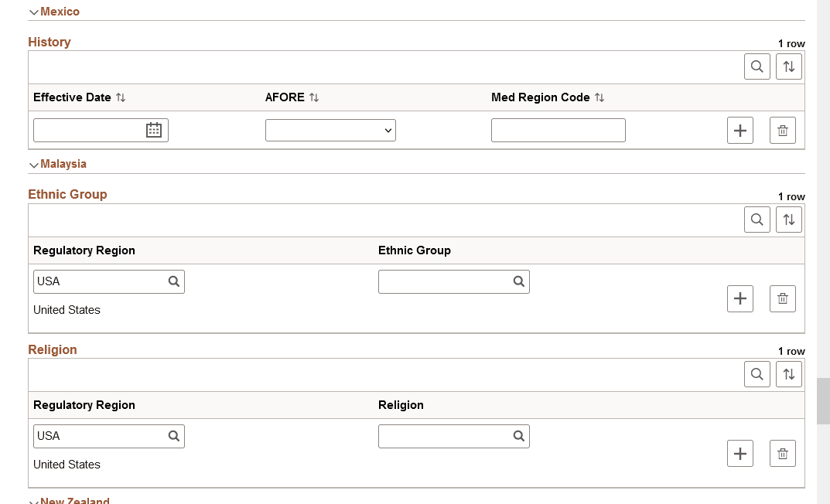
Task: Open the Religion value lookup
Action: coord(518,436)
